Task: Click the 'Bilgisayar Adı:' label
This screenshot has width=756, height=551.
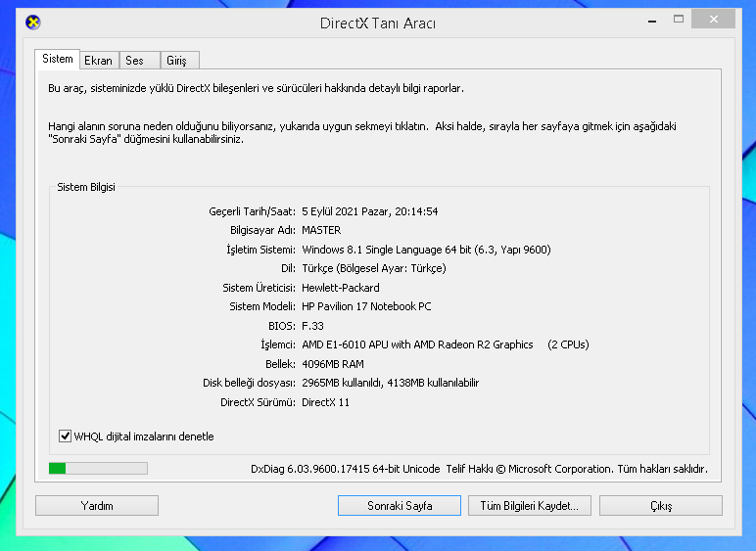Action: pos(262,230)
